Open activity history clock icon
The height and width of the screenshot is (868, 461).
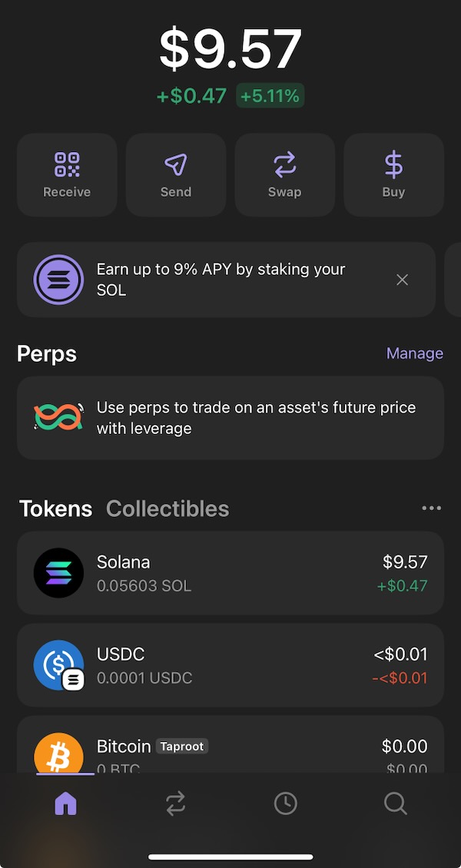point(286,803)
